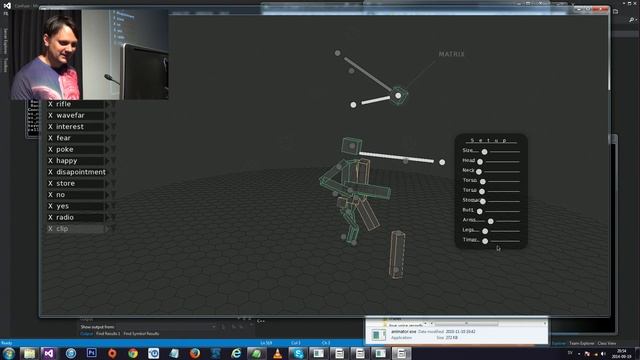Select the greyed clip entry

pos(62,229)
